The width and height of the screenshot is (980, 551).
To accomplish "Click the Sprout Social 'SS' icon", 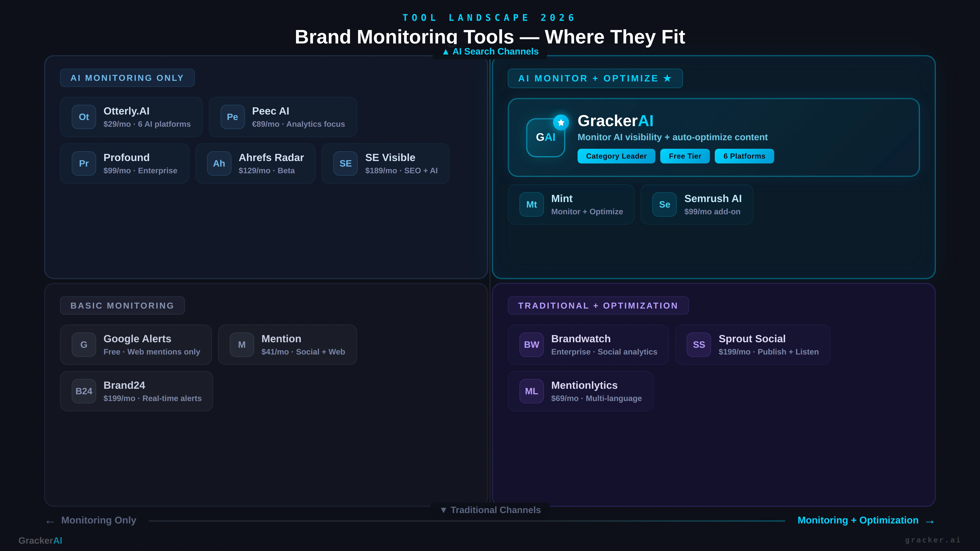I will [699, 344].
